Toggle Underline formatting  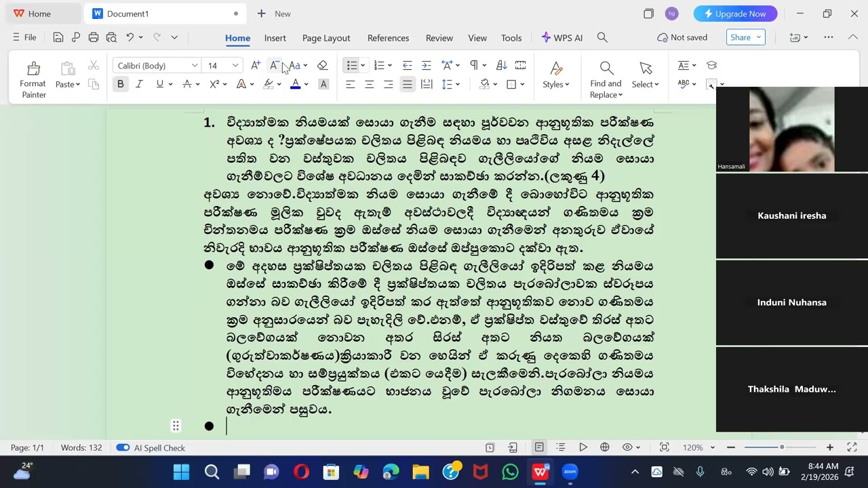coord(159,84)
